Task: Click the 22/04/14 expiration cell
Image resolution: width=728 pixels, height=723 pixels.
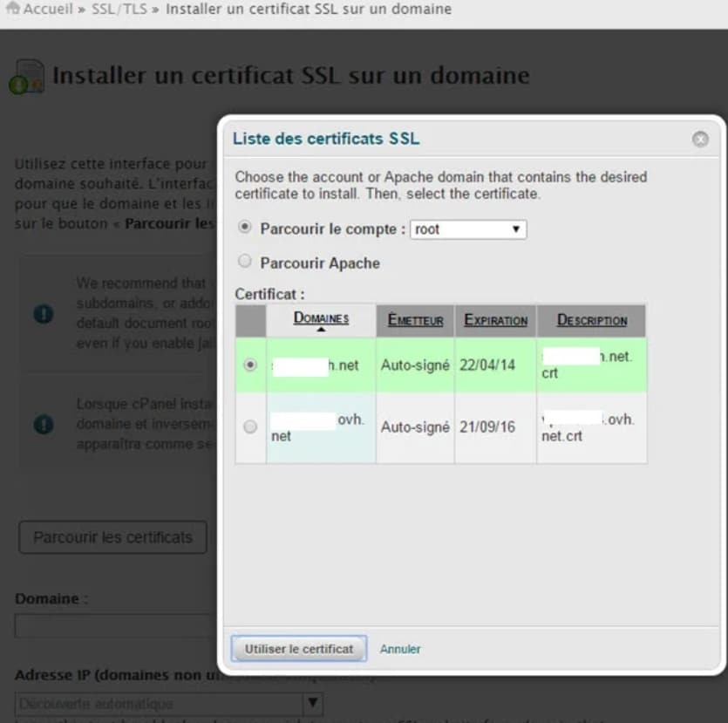Action: coord(495,365)
